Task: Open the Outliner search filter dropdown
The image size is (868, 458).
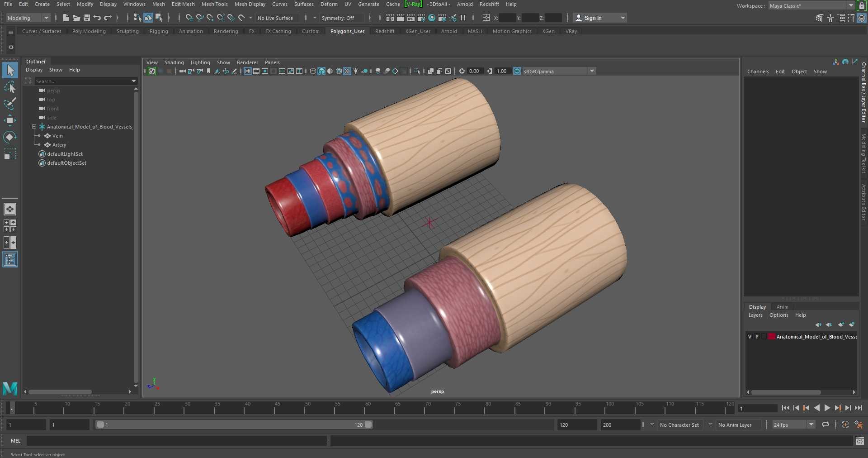Action: pyautogui.click(x=133, y=81)
